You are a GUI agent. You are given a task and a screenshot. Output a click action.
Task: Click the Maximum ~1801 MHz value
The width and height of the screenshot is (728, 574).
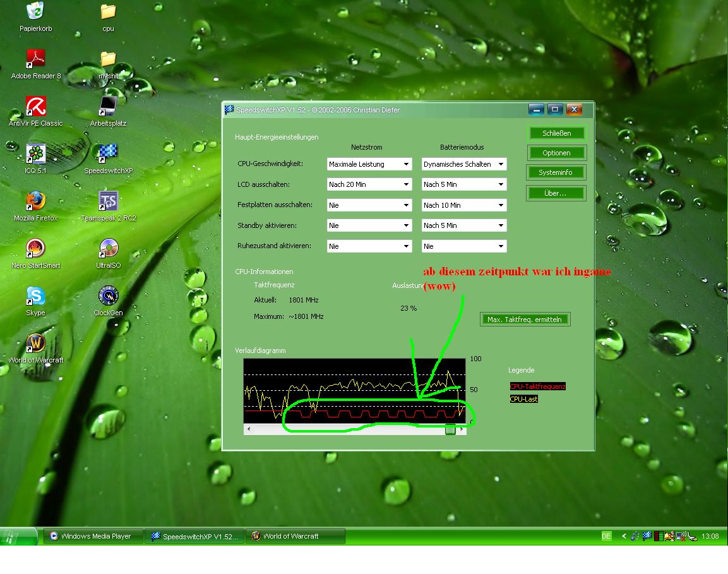306,316
